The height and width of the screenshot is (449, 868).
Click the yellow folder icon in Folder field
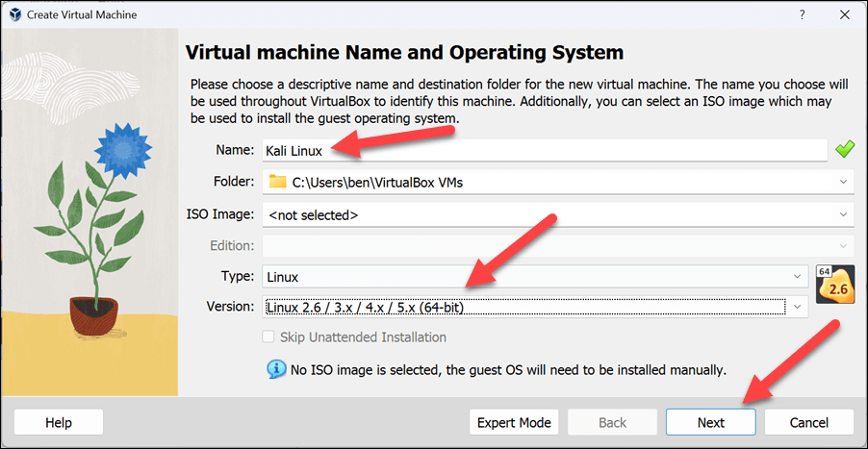click(x=278, y=181)
